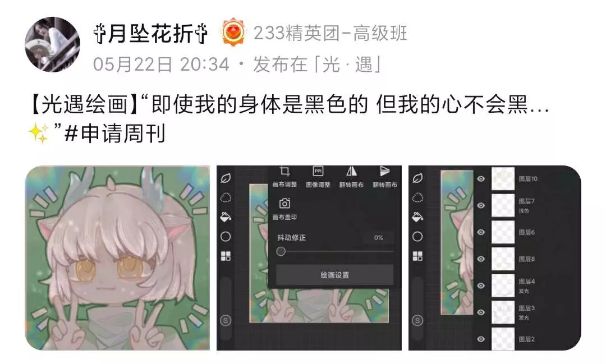The image size is (606, 364).
Task: Toggle visibility of layer 图层6
Action: 481,232
